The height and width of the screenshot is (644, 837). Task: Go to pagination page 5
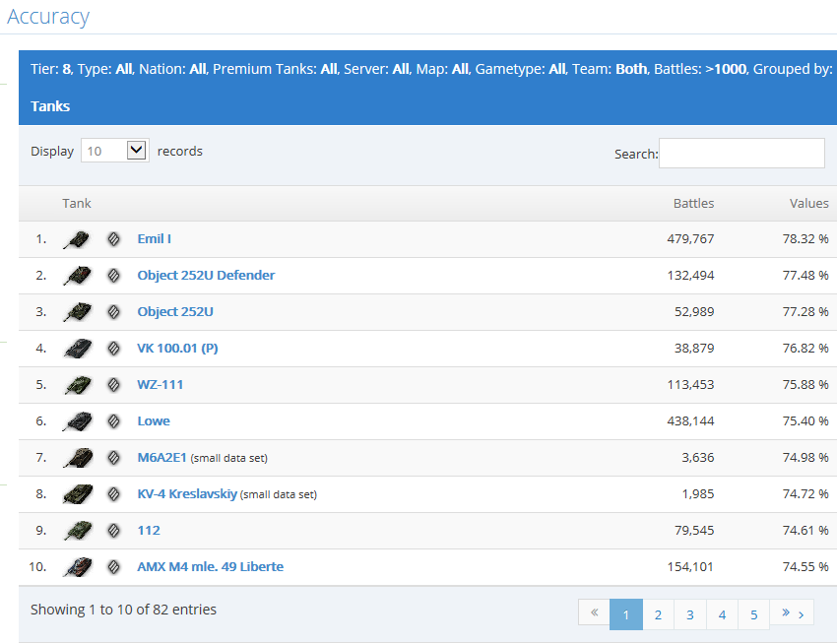coord(753,614)
